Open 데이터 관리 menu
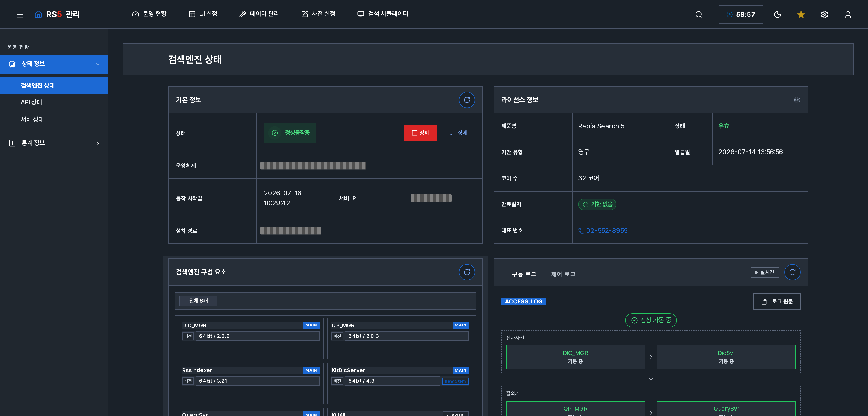Screen dimensions: 868x416 [x=259, y=14]
